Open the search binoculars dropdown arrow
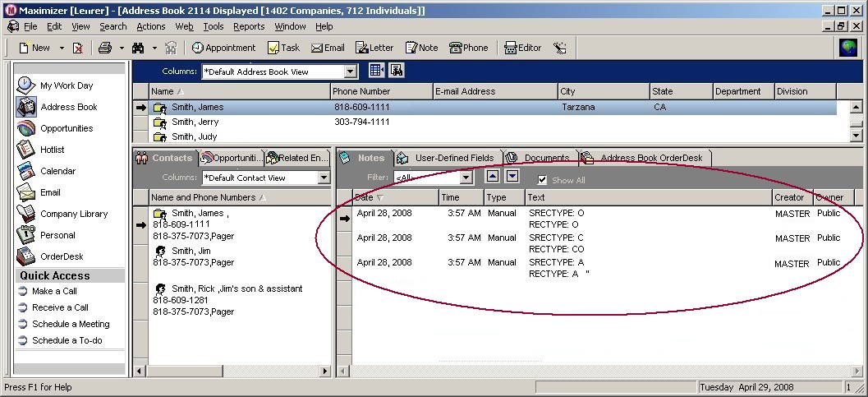The image size is (868, 397). (x=154, y=48)
